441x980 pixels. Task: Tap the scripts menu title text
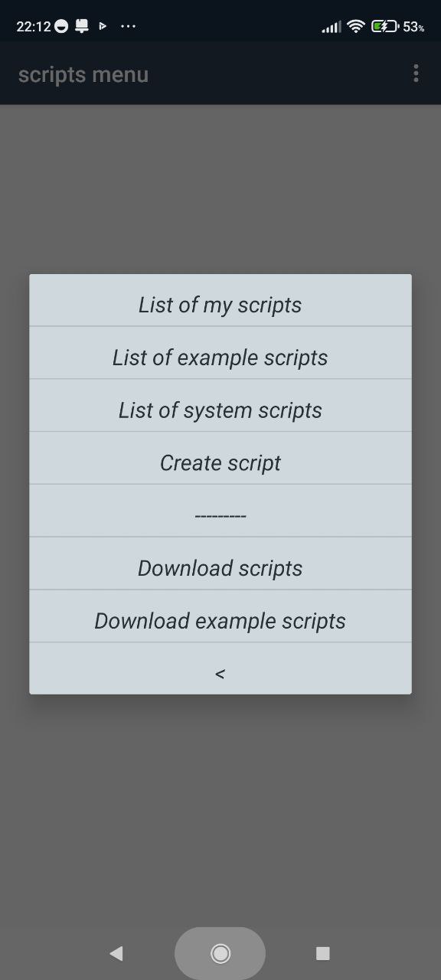(83, 74)
